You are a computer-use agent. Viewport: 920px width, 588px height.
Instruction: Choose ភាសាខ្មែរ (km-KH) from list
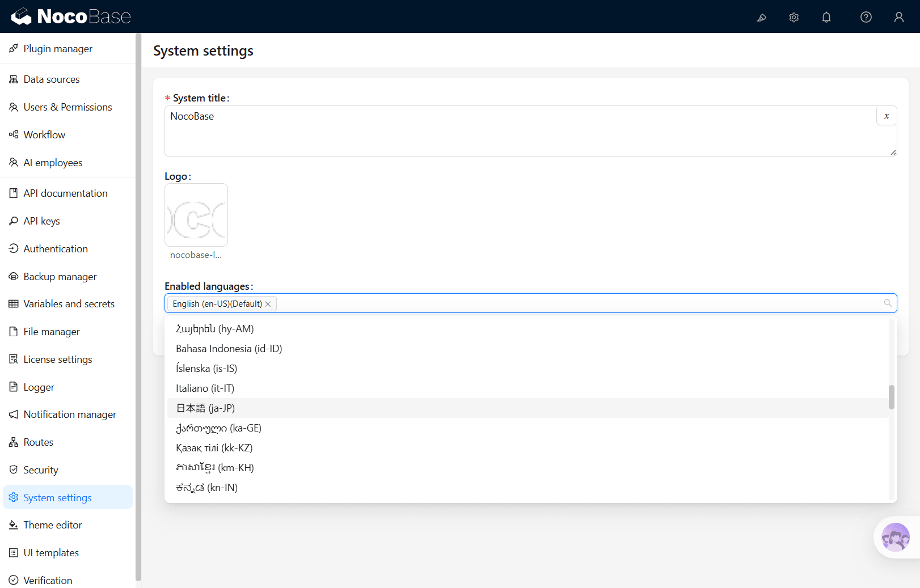(527, 468)
